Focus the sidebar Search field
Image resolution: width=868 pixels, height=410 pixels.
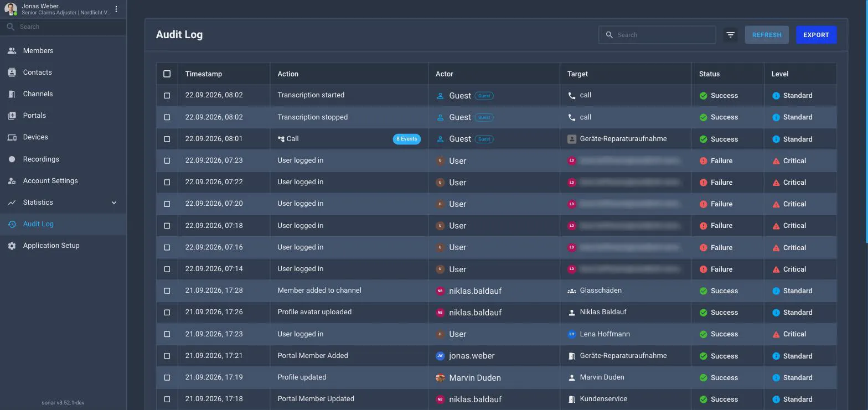(63, 27)
